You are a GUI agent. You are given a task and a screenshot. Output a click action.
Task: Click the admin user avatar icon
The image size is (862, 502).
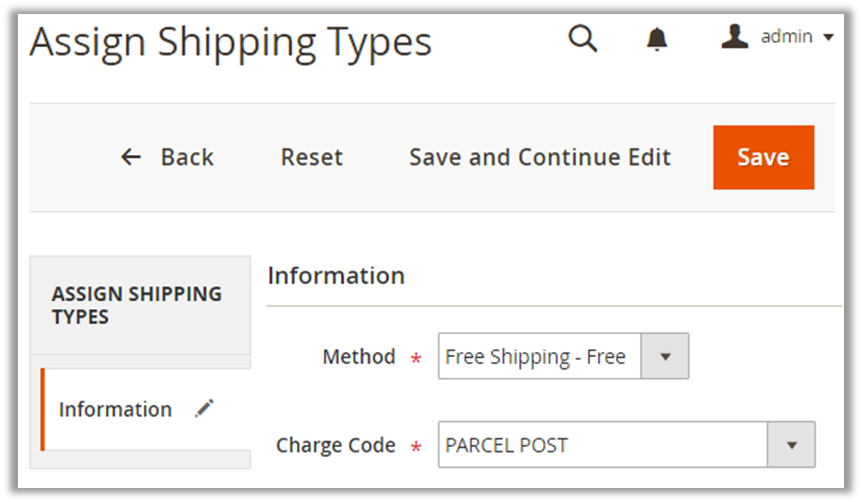click(735, 37)
